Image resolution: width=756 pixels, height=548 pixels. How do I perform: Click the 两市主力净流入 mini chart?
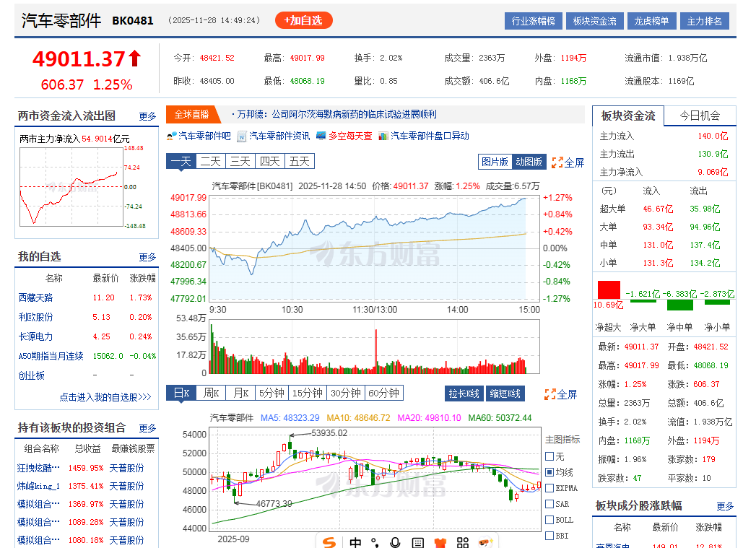click(x=71, y=187)
